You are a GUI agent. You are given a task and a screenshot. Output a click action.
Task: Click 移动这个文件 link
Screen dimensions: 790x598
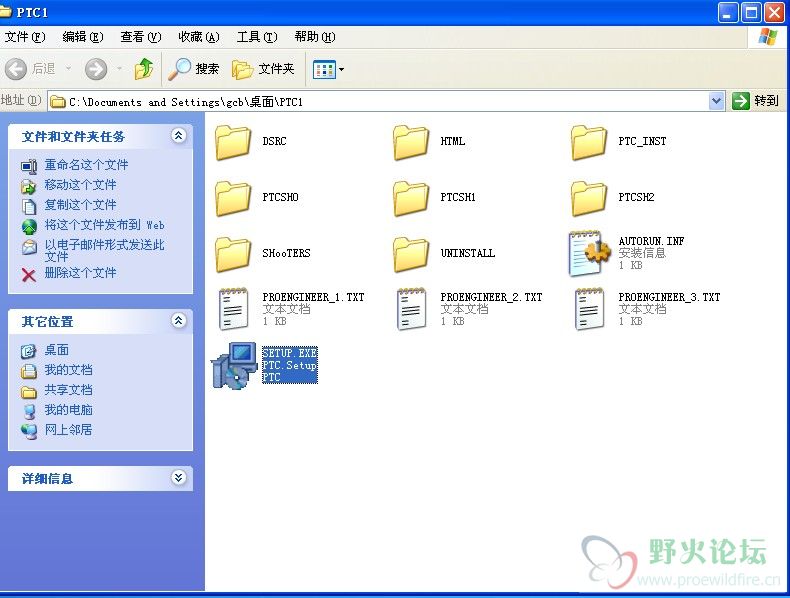click(x=80, y=185)
